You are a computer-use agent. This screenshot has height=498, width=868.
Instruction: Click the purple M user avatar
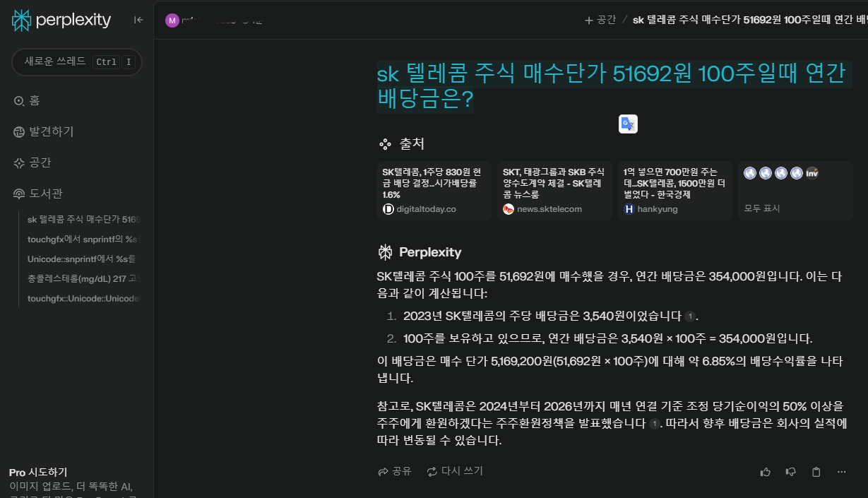coord(172,20)
